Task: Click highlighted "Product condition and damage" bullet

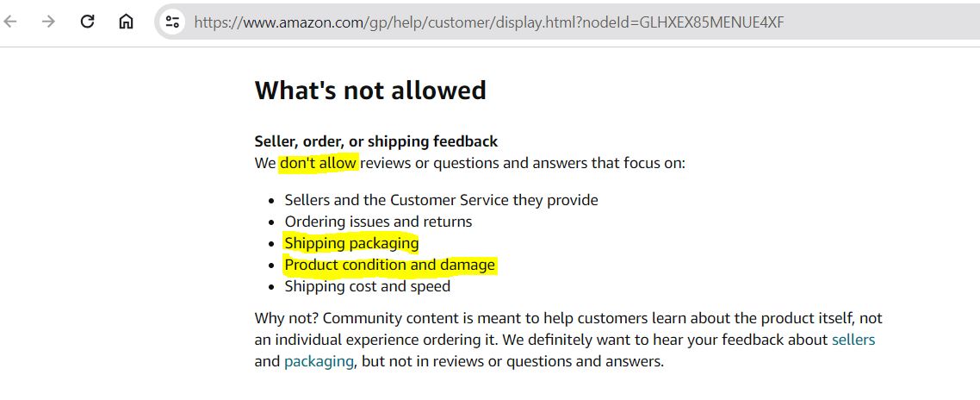Action: [x=390, y=265]
